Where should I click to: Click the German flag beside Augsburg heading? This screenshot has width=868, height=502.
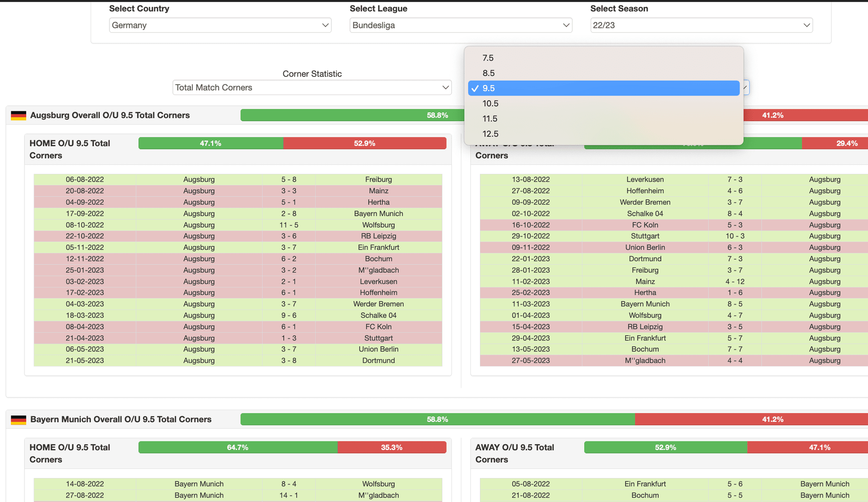coord(19,115)
